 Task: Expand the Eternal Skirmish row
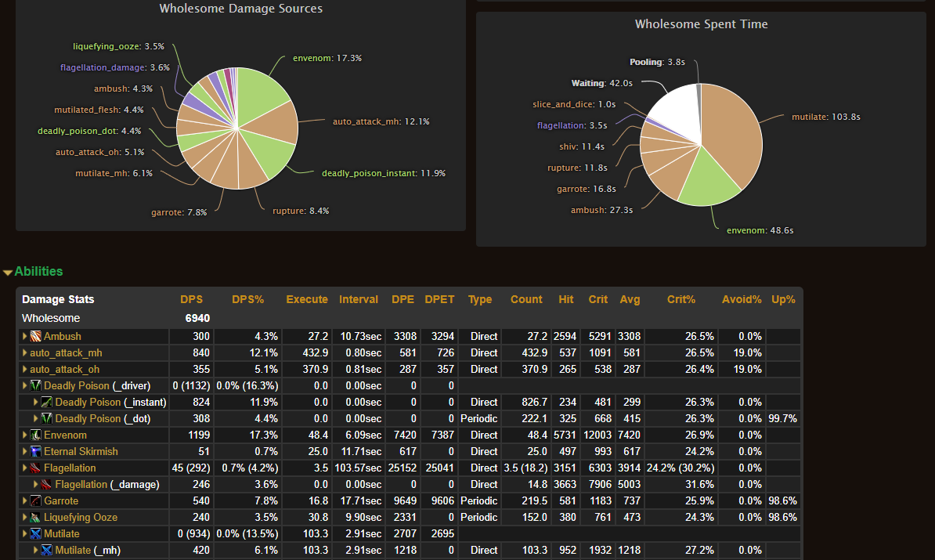(x=24, y=451)
